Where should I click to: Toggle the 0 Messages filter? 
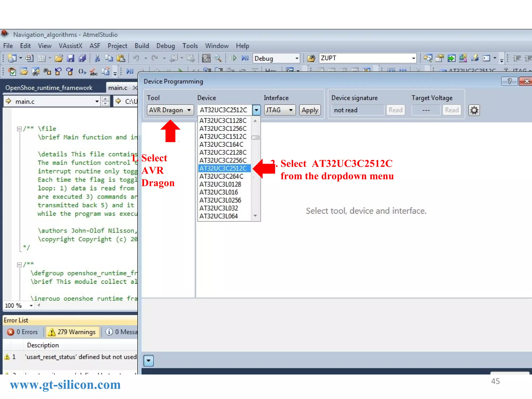coord(122,332)
